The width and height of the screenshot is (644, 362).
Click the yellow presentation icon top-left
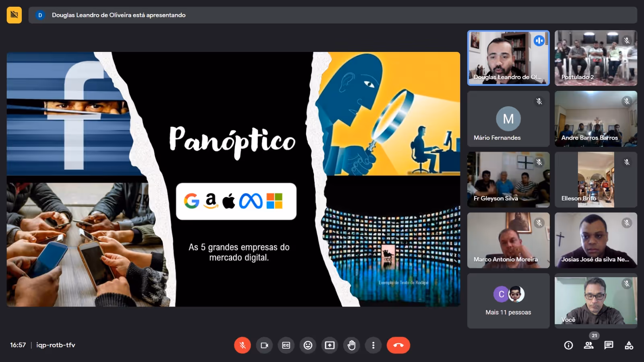coord(14,15)
